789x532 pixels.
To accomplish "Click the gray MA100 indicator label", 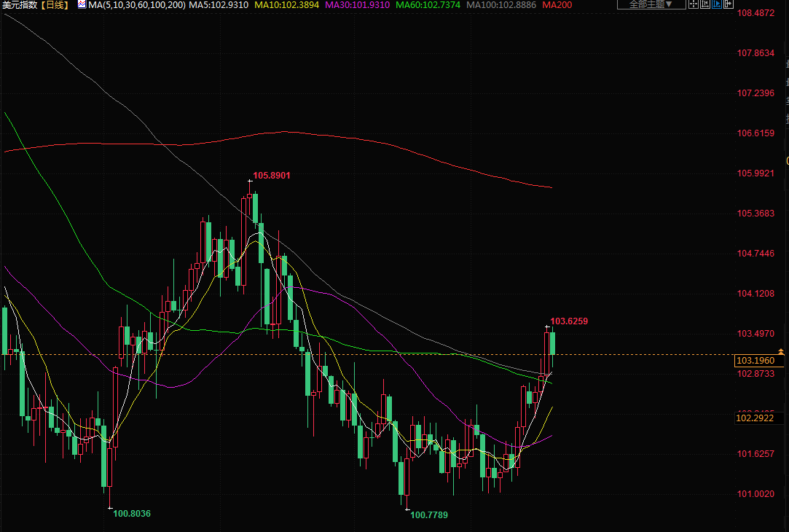I will pyautogui.click(x=501, y=5).
